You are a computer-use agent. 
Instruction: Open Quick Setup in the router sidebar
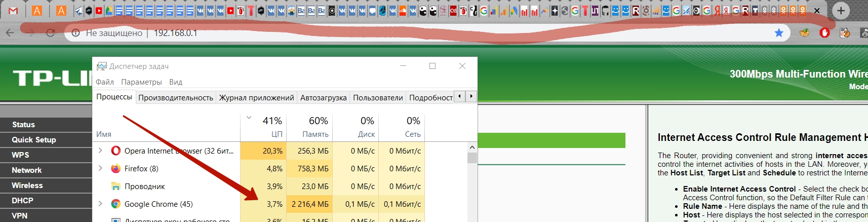(x=46, y=139)
